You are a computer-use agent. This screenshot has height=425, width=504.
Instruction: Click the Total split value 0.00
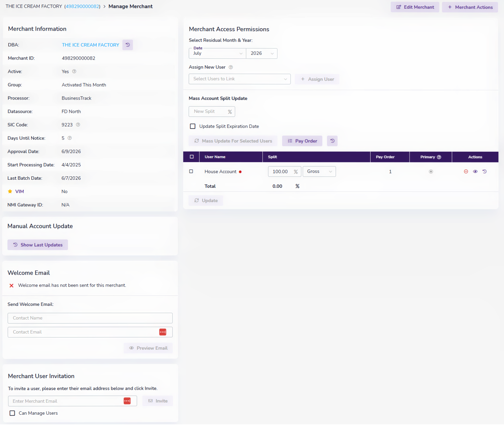tap(277, 186)
